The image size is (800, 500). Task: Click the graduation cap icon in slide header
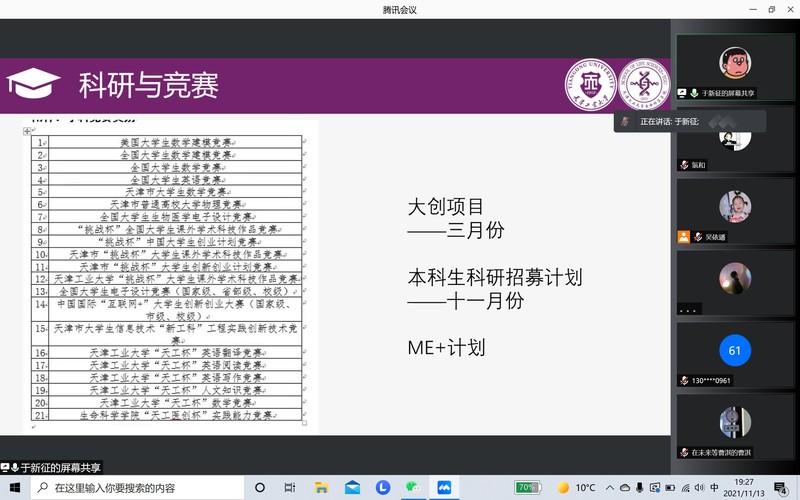click(33, 84)
